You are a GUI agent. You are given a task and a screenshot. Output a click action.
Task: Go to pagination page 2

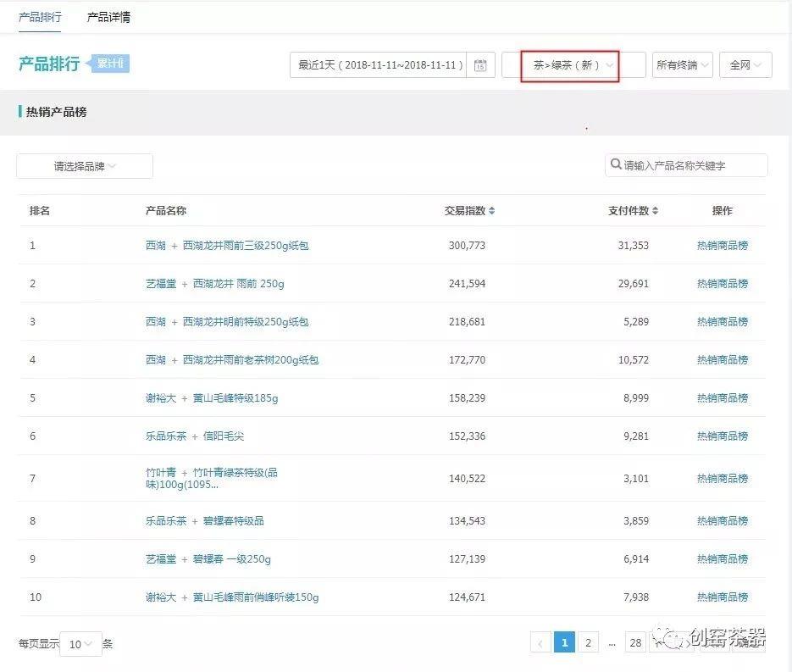588,642
